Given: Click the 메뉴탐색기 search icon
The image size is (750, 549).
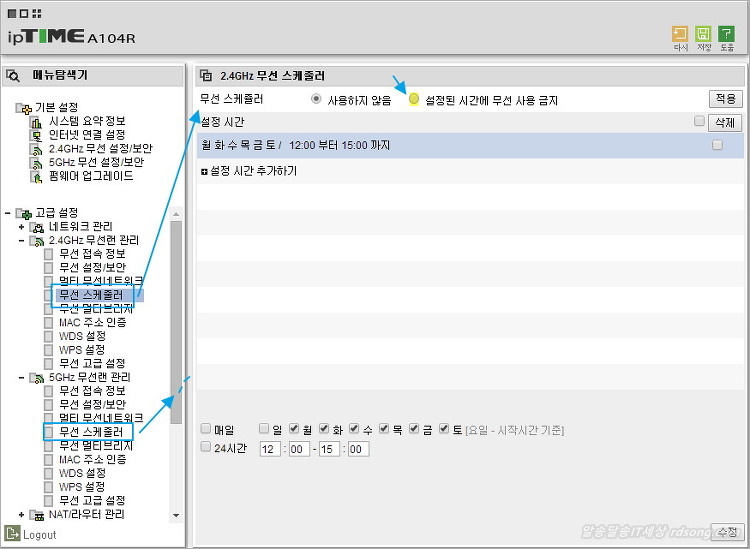Looking at the screenshot, I should pos(15,75).
